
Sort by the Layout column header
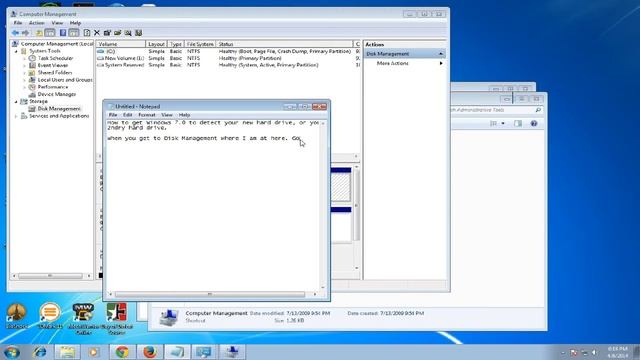156,44
